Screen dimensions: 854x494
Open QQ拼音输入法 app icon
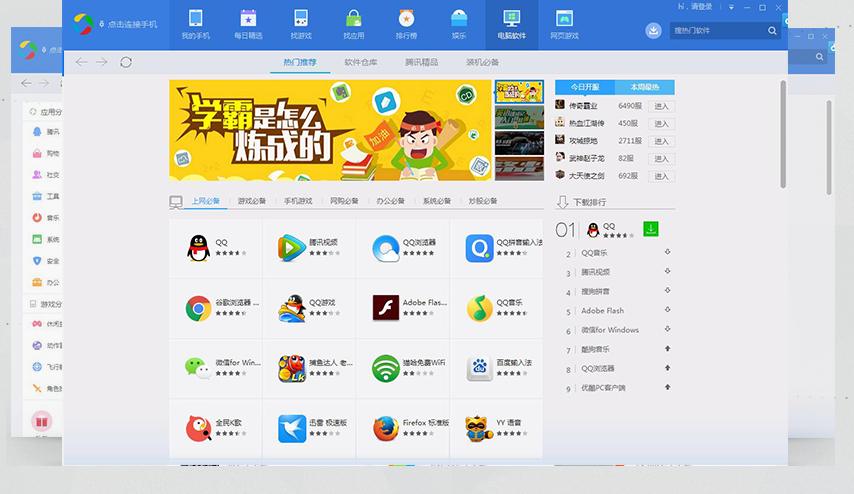pos(479,248)
